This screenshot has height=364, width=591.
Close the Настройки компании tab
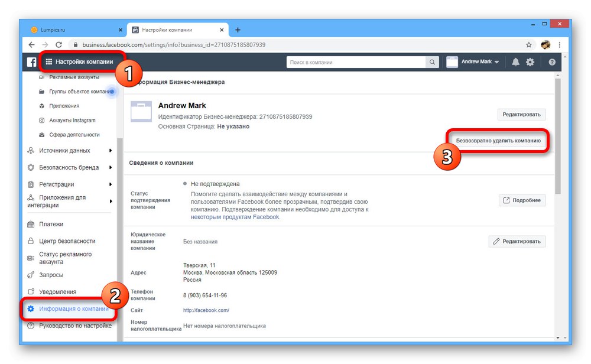coord(222,30)
